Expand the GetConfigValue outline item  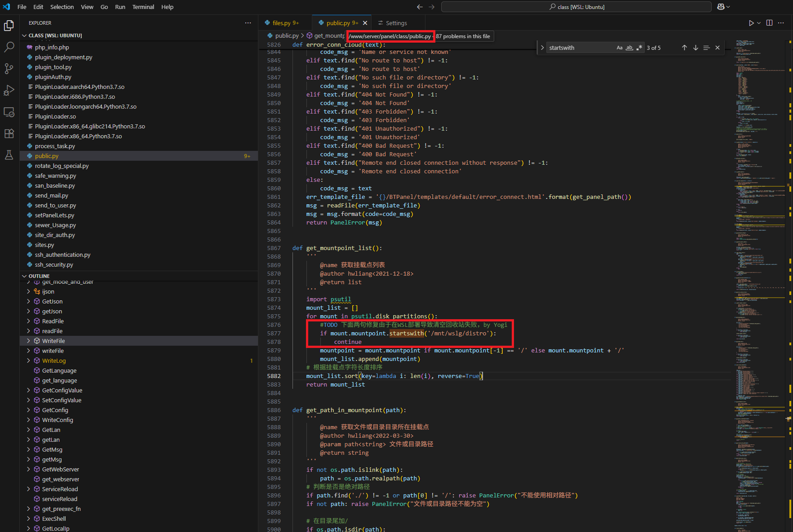(x=28, y=390)
